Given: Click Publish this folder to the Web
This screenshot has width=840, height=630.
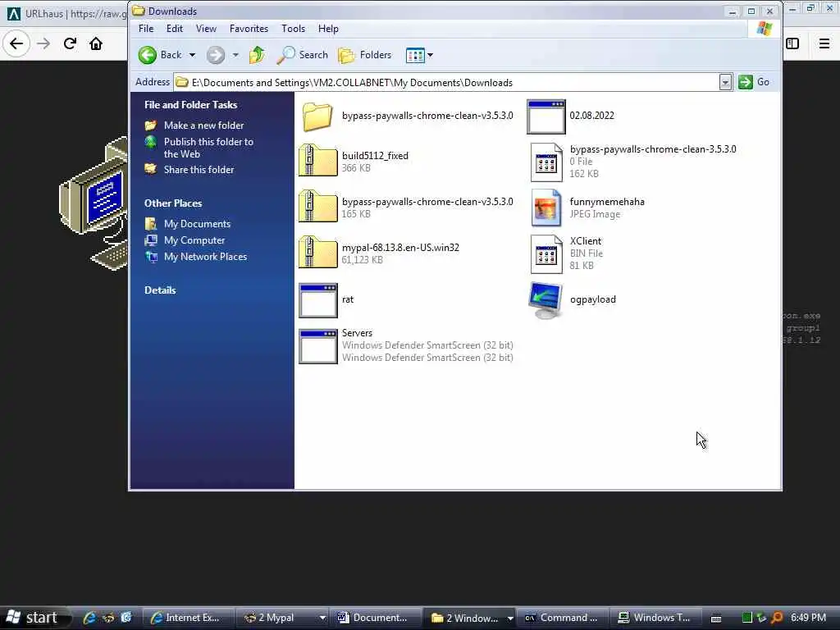Looking at the screenshot, I should (x=208, y=148).
